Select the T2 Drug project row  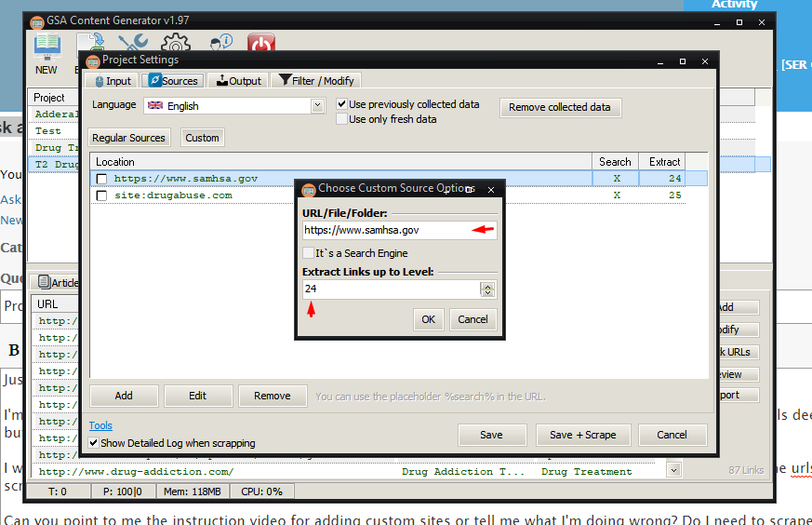point(53,164)
